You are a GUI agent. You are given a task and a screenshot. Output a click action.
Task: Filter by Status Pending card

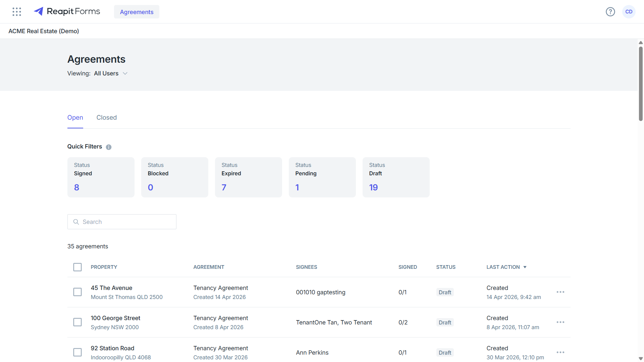click(322, 177)
